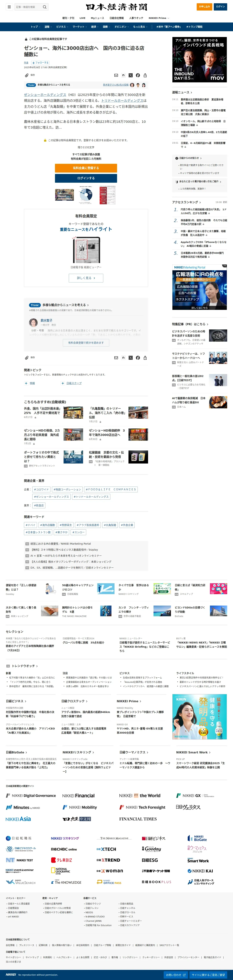Click the blue ログインする button
The width and height of the screenshot is (233, 980).
coord(86,178)
